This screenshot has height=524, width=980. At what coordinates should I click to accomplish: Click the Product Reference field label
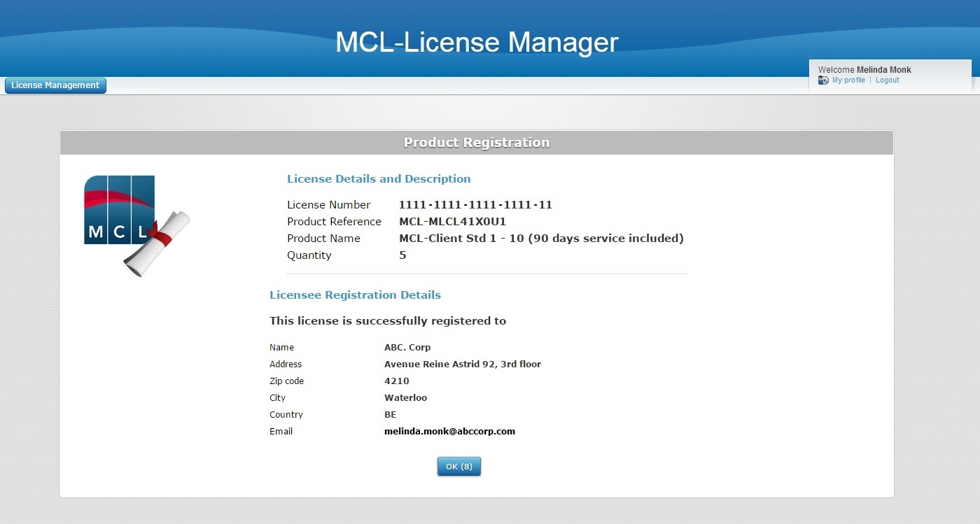[334, 222]
